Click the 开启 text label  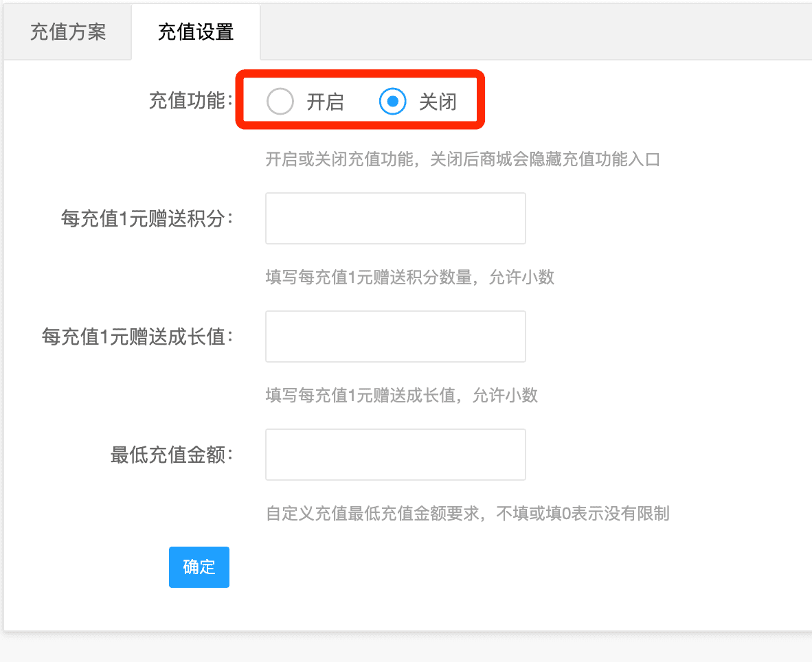325,102
